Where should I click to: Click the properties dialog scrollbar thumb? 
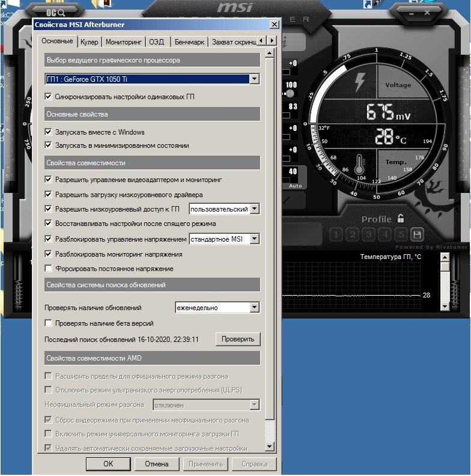(269, 240)
